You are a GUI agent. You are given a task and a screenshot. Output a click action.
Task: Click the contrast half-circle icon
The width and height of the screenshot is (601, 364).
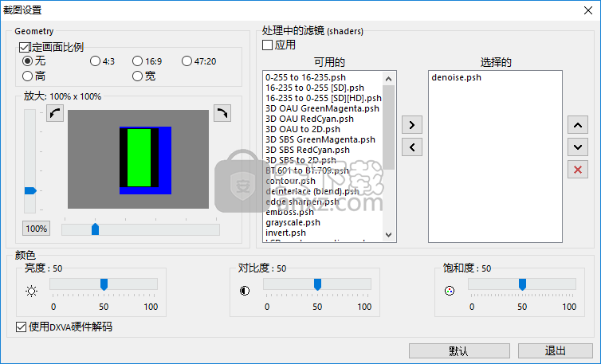click(x=245, y=291)
